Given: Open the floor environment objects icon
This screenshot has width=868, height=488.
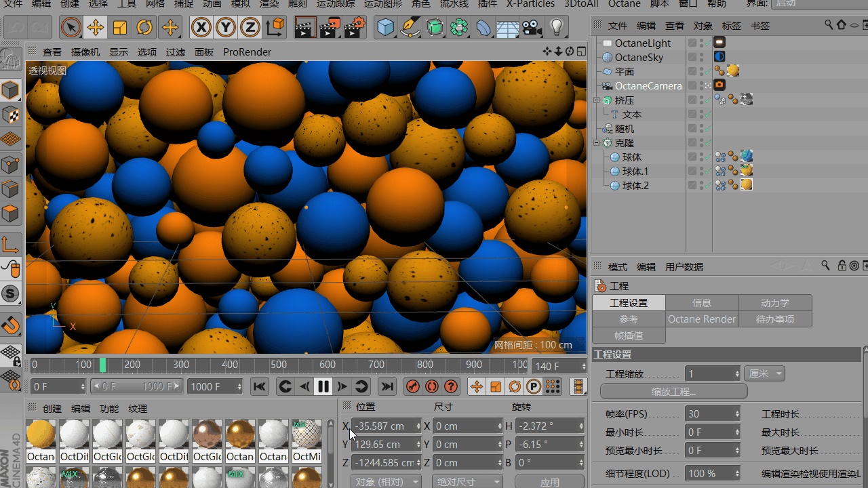Looking at the screenshot, I should pos(508,28).
